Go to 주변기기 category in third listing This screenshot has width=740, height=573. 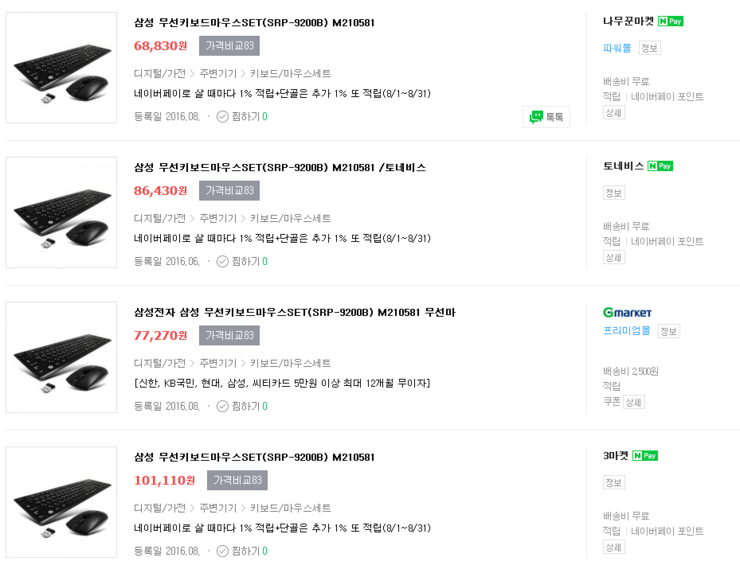[x=218, y=364]
